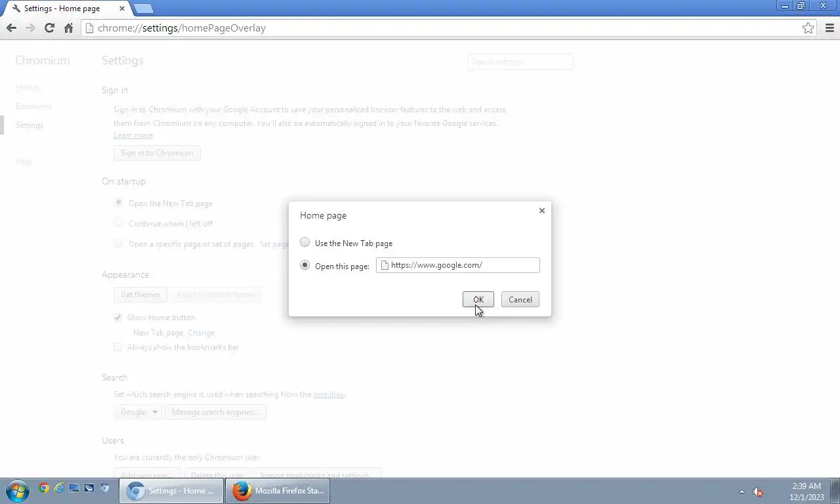The height and width of the screenshot is (504, 840).
Task: Open the omnibox link
Action: tap(329, 394)
